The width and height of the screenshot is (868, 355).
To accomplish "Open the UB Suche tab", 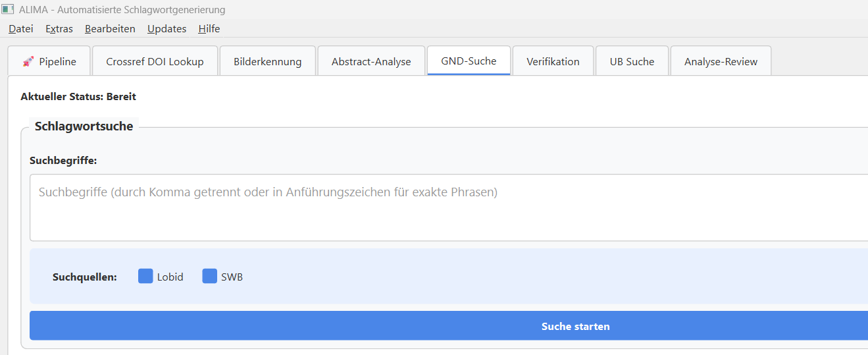I will 632,61.
